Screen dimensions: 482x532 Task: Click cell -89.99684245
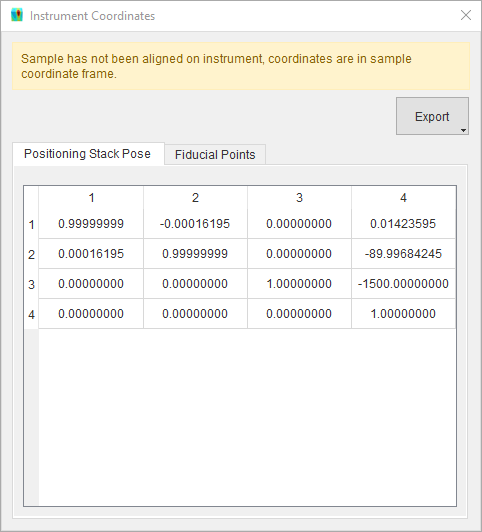tap(403, 254)
